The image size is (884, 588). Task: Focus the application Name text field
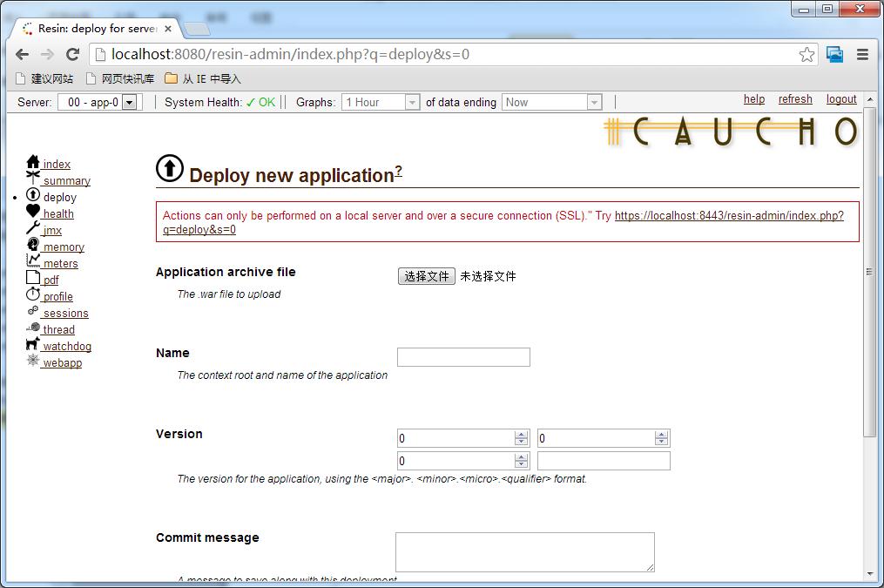[463, 357]
